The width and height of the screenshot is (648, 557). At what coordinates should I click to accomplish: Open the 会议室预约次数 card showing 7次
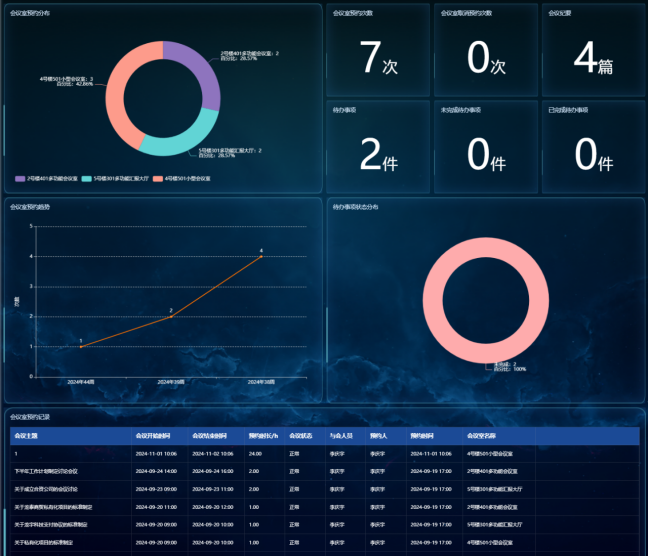377,50
